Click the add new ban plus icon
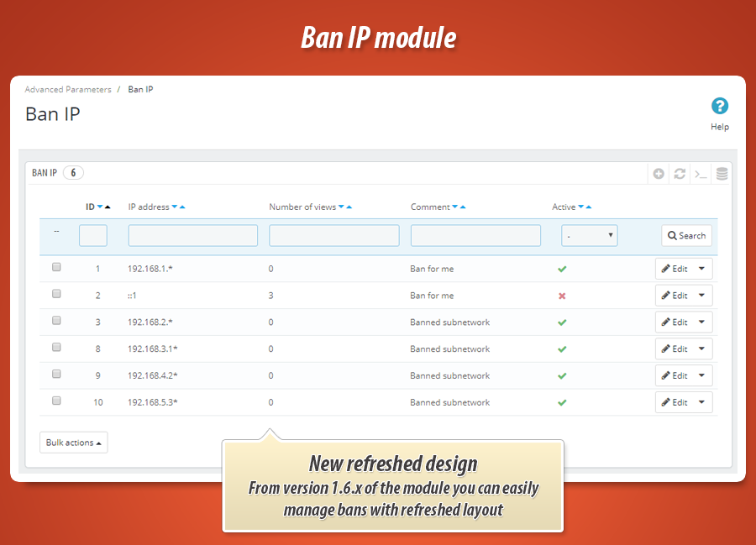 659,174
